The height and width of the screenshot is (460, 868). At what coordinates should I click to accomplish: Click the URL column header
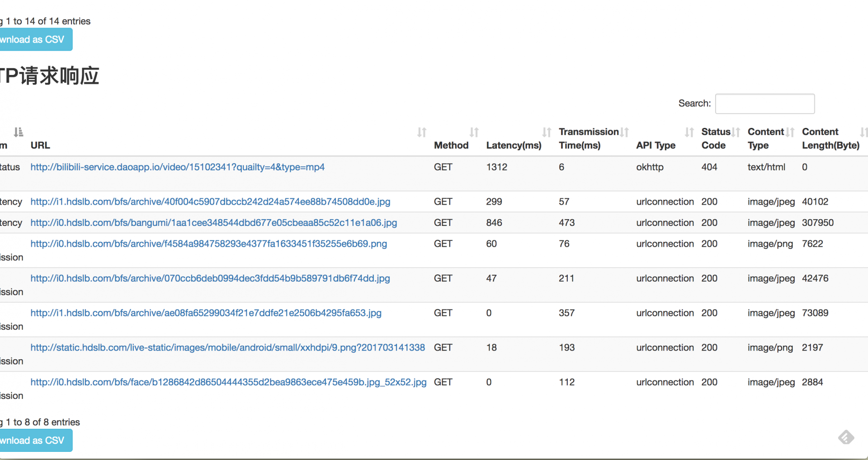[40, 146]
